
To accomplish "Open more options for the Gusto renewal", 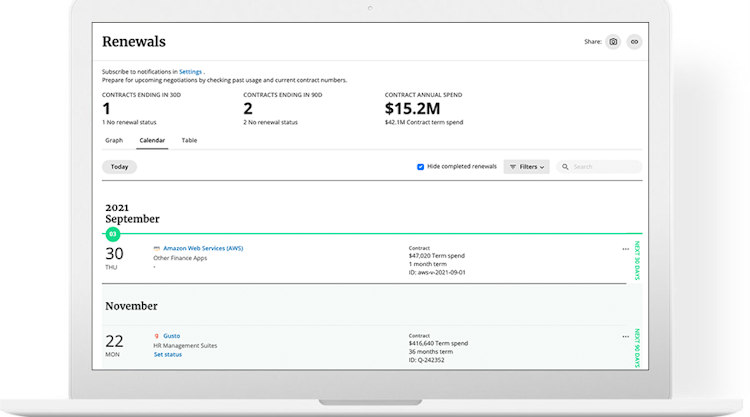I will (626, 337).
